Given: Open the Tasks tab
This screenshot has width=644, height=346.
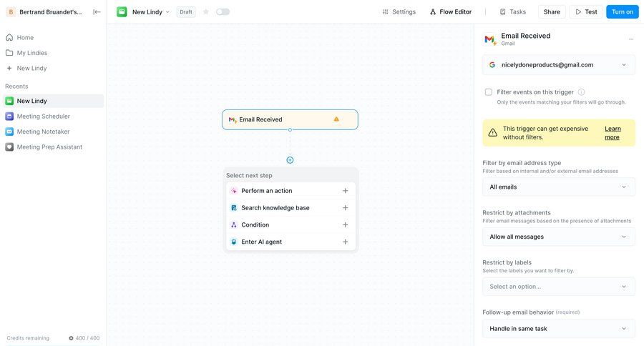Looking at the screenshot, I should click(512, 12).
